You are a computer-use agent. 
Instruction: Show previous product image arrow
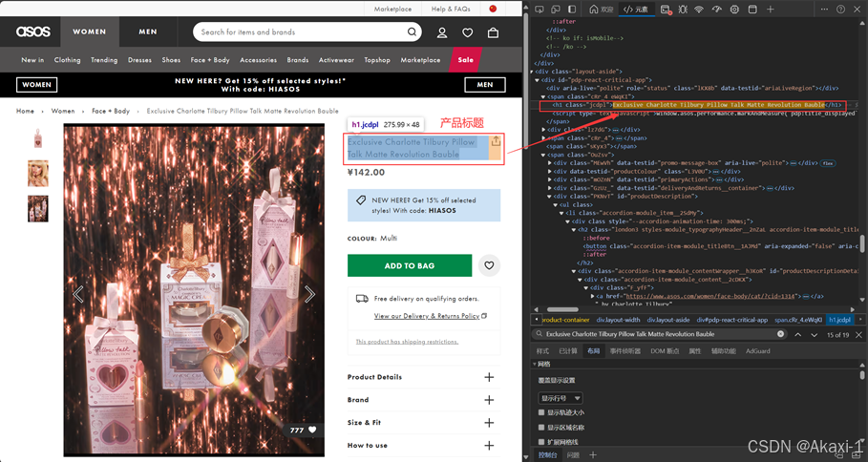[78, 294]
